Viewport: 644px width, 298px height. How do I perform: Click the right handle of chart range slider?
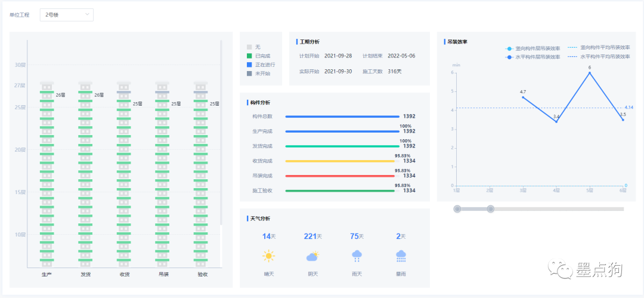[491, 208]
